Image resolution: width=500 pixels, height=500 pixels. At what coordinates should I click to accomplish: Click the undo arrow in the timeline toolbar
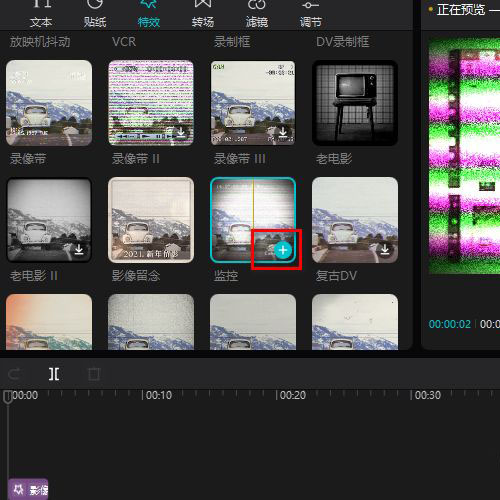click(x=14, y=374)
